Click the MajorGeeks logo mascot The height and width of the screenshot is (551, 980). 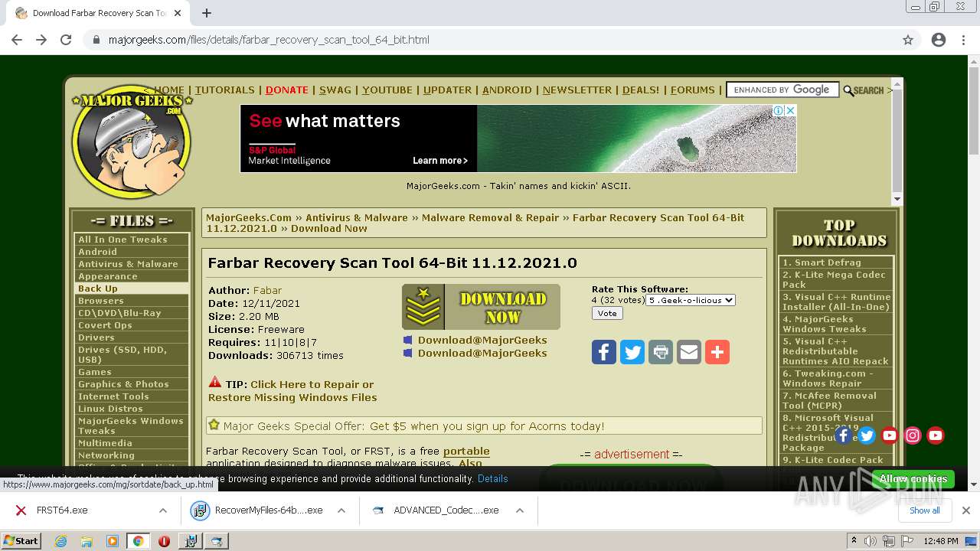pos(132,142)
